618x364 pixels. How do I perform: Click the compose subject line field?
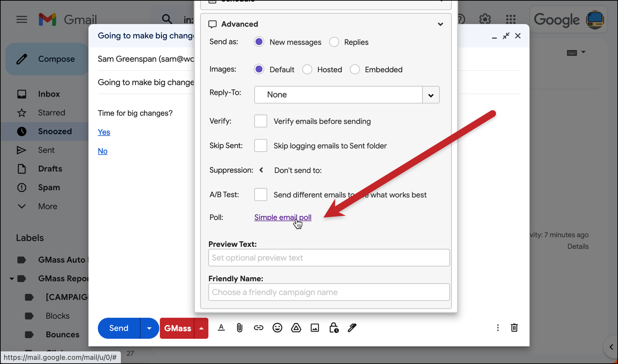(146, 82)
